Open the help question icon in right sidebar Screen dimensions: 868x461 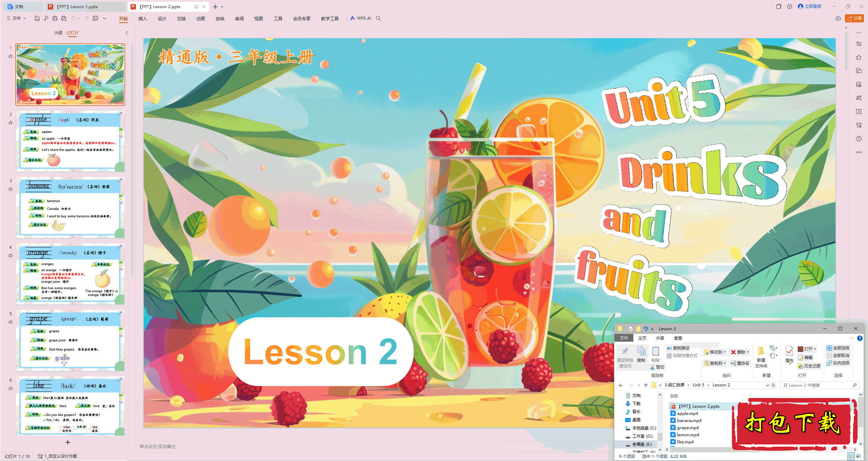pos(859,139)
